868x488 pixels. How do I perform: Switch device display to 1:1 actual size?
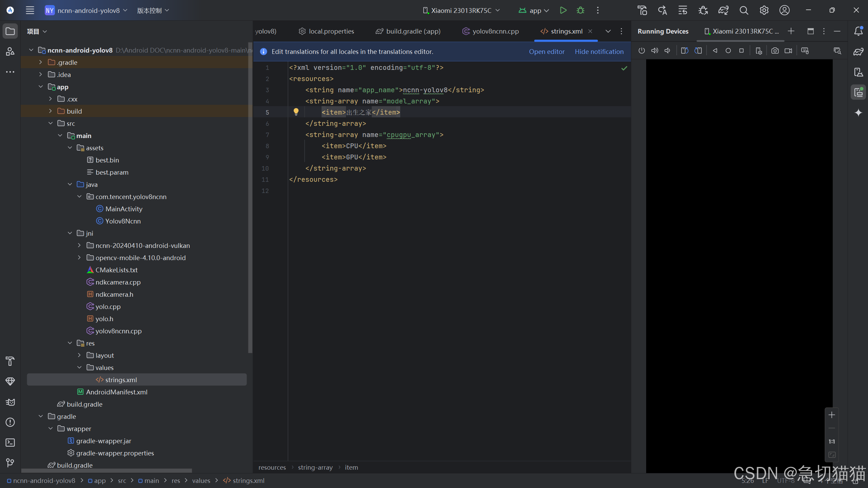pyautogui.click(x=832, y=442)
